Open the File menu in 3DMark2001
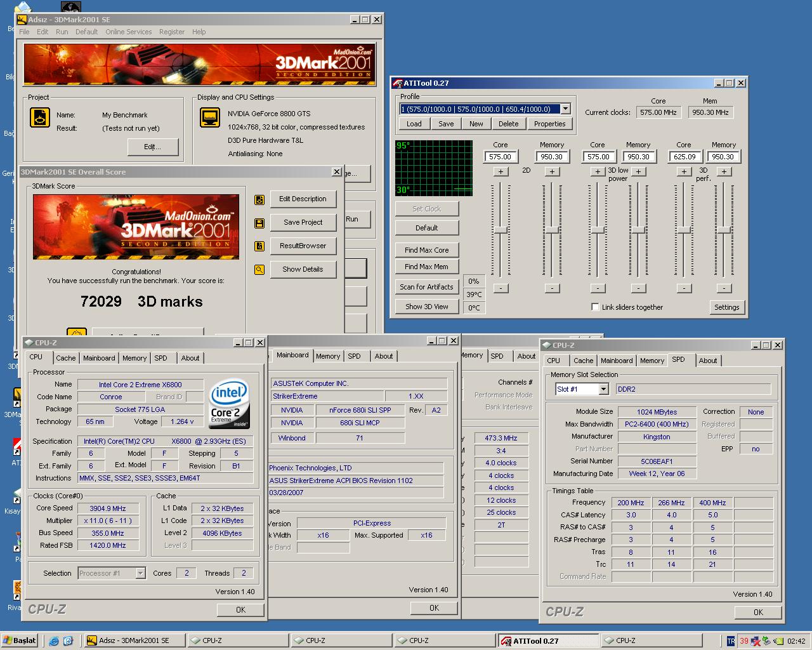Image resolution: width=812 pixels, height=650 pixels. coord(24,32)
